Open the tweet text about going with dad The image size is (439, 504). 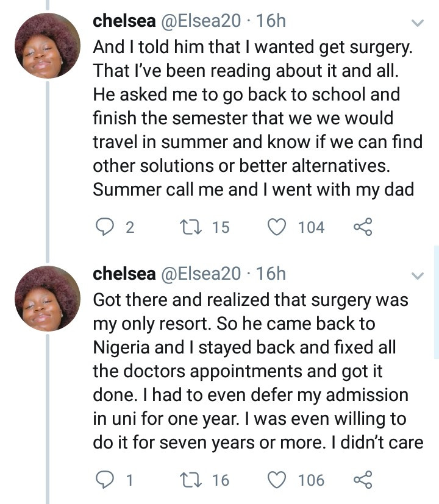point(253,190)
